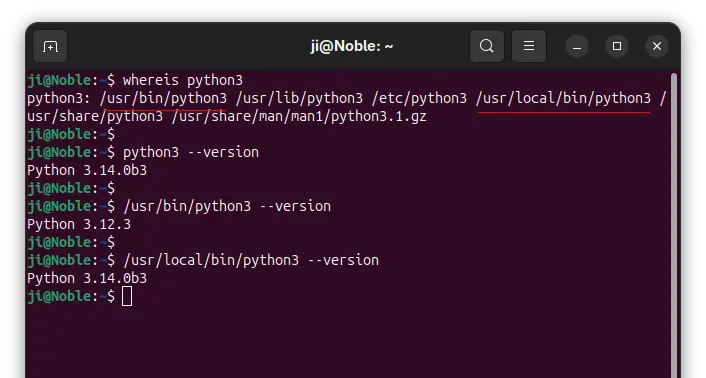Minimize the terminal window

[577, 46]
